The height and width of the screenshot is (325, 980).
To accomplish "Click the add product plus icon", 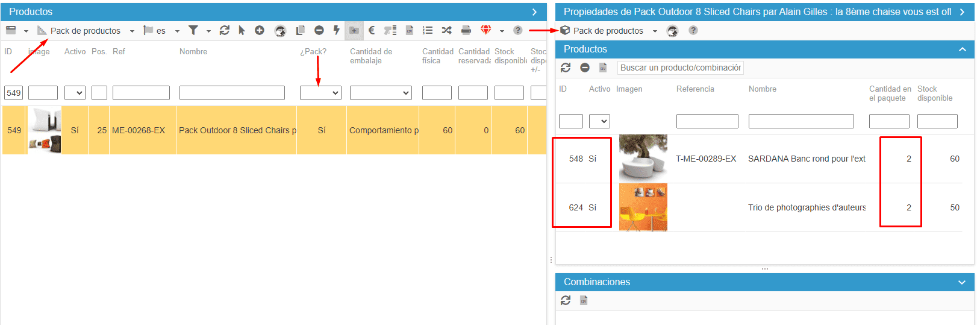I will [260, 30].
